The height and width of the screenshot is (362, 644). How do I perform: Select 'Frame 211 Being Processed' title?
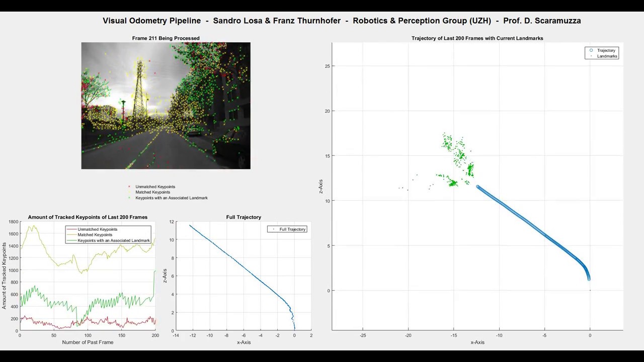click(166, 38)
